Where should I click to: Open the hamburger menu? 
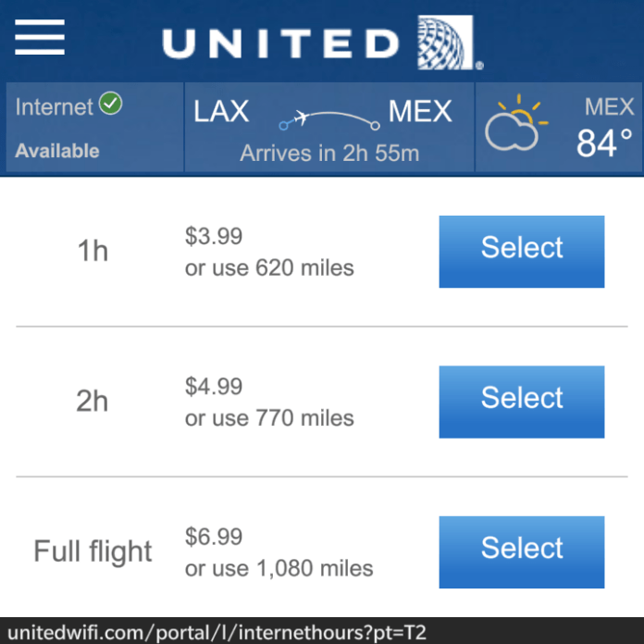pyautogui.click(x=40, y=37)
